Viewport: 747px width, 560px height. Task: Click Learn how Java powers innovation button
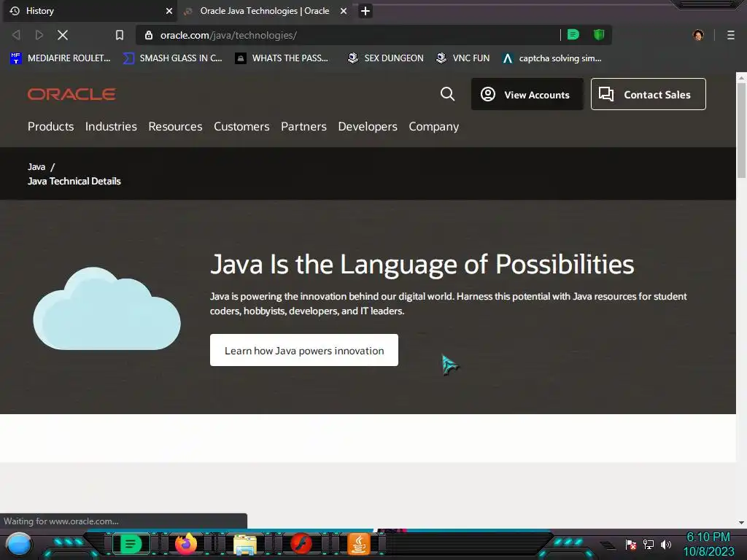click(304, 350)
